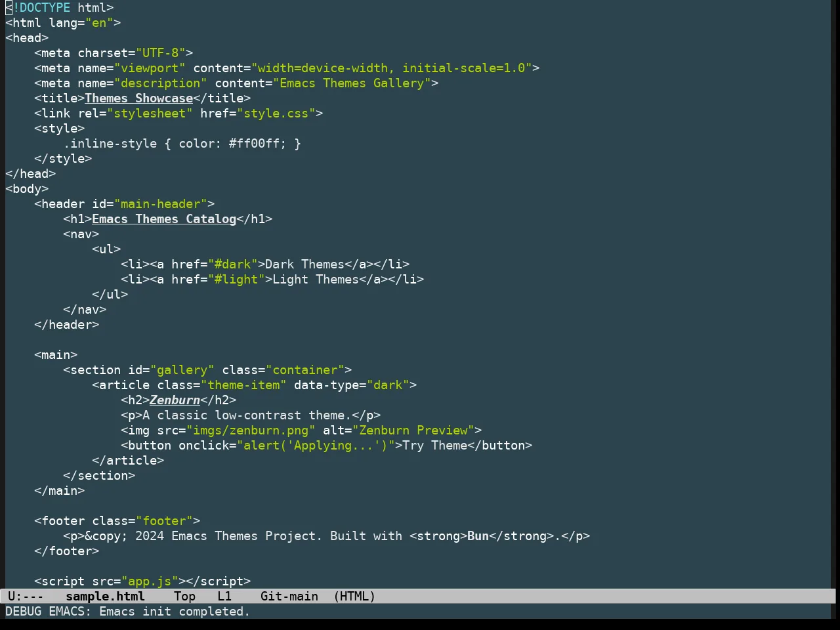Screen dimensions: 840x630
Task: Click the "stylesheet" rel value
Action: (150, 114)
